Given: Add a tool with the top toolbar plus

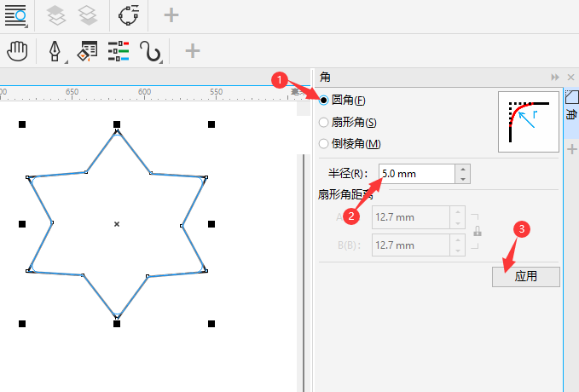Looking at the screenshot, I should click(x=171, y=15).
